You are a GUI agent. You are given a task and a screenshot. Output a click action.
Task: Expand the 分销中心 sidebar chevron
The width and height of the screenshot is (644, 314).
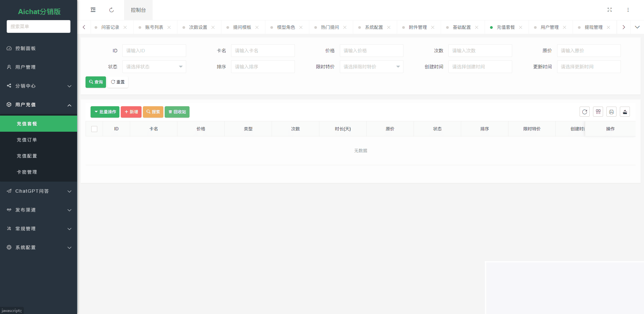(x=69, y=86)
